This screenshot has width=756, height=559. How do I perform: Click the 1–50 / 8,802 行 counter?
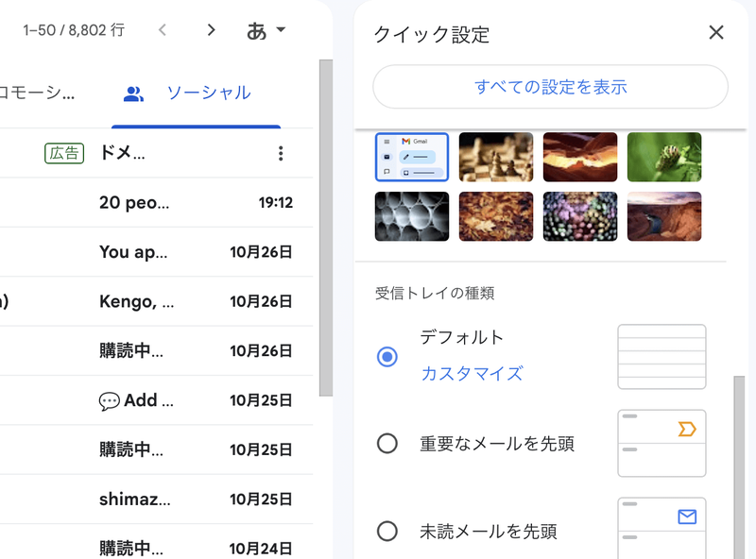(x=74, y=30)
